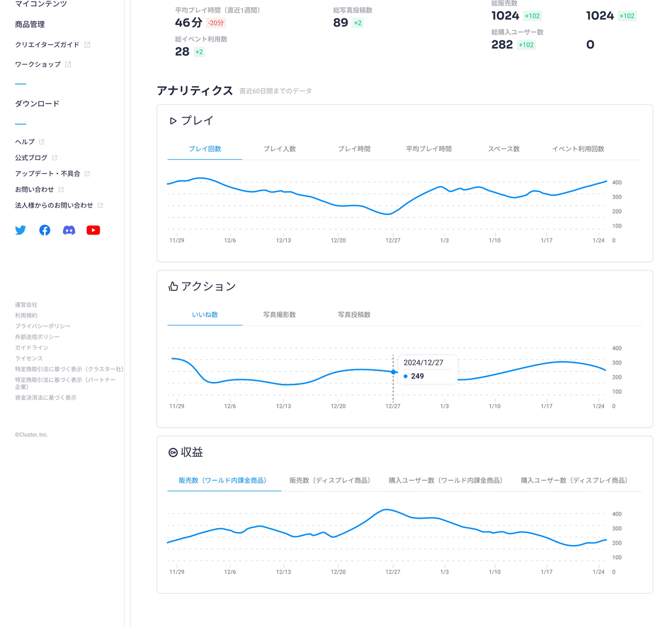Open ライセンス footer link
The height and width of the screenshot is (627, 672).
[29, 358]
